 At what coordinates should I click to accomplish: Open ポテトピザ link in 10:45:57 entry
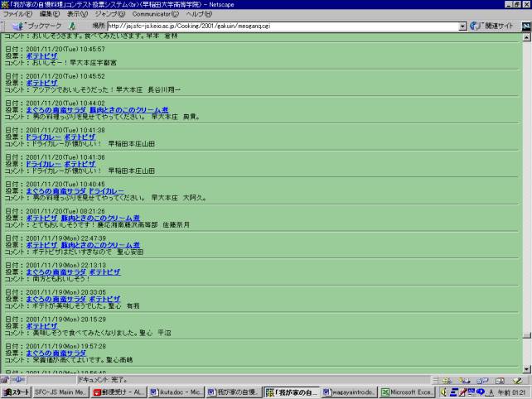point(41,56)
